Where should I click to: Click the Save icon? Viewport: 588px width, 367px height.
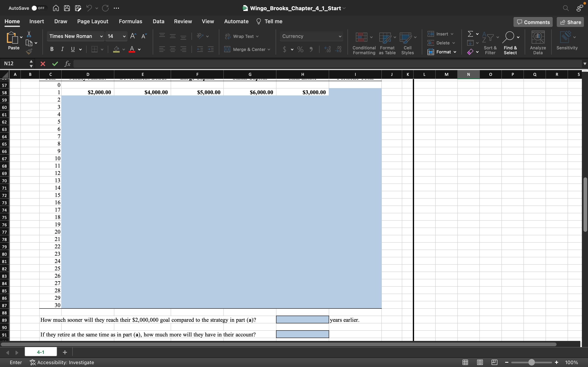67,8
